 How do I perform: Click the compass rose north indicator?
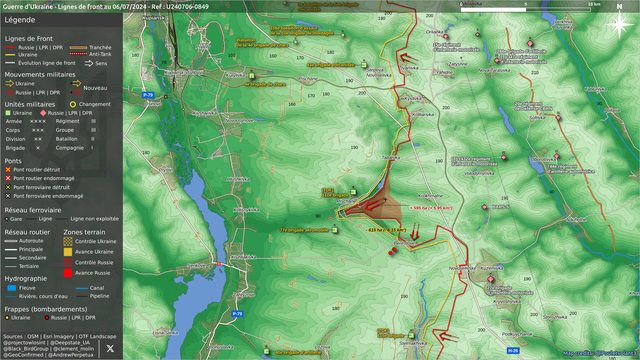click(619, 23)
